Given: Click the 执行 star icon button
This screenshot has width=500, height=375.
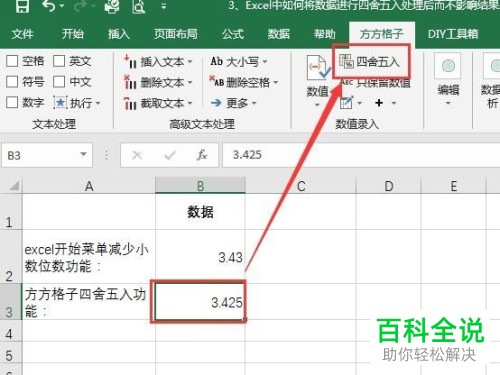Looking at the screenshot, I should pos(60,103).
